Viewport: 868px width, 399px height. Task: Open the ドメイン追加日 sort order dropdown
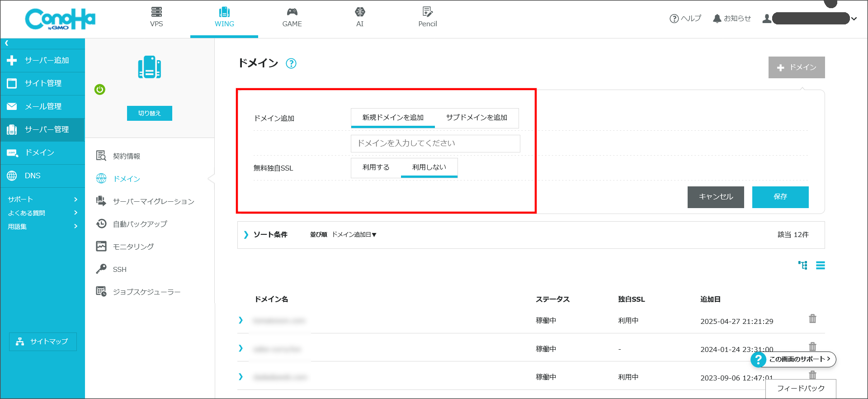(354, 235)
